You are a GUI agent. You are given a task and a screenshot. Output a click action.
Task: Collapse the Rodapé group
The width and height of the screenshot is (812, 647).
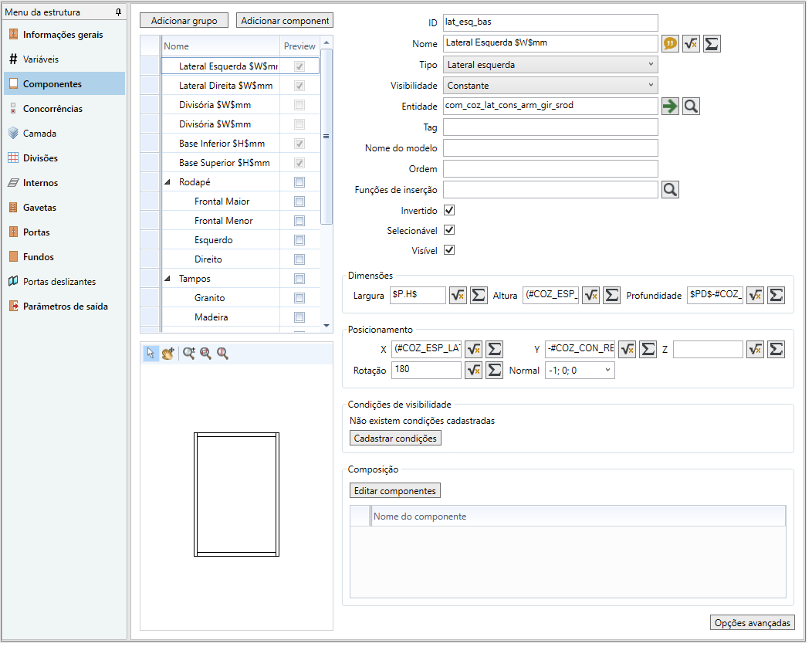pos(167,182)
